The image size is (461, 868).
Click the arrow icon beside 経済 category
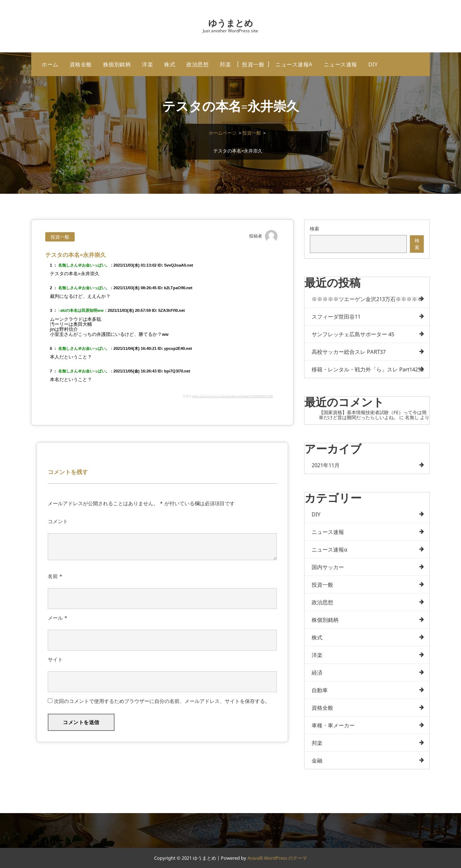(x=422, y=672)
